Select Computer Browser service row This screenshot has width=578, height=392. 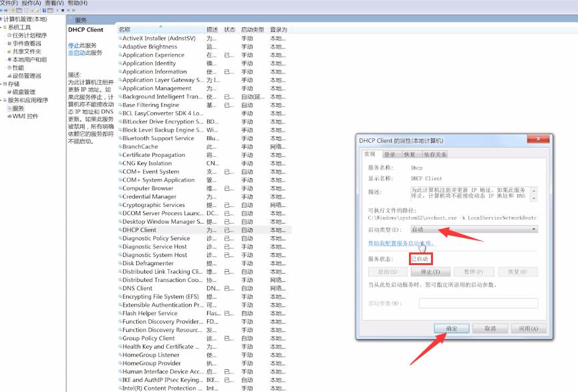(204, 188)
